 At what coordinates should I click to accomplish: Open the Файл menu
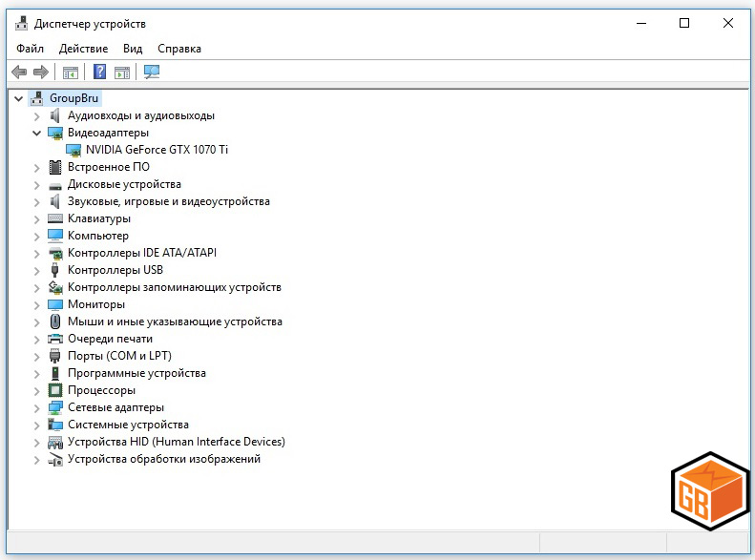coord(30,49)
